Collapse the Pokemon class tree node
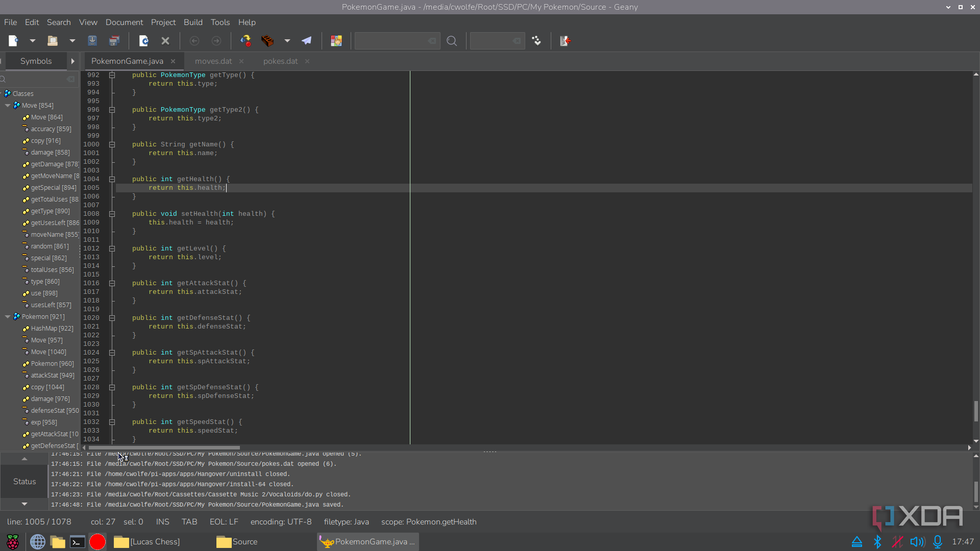This screenshot has width=980, height=551. click(x=8, y=317)
